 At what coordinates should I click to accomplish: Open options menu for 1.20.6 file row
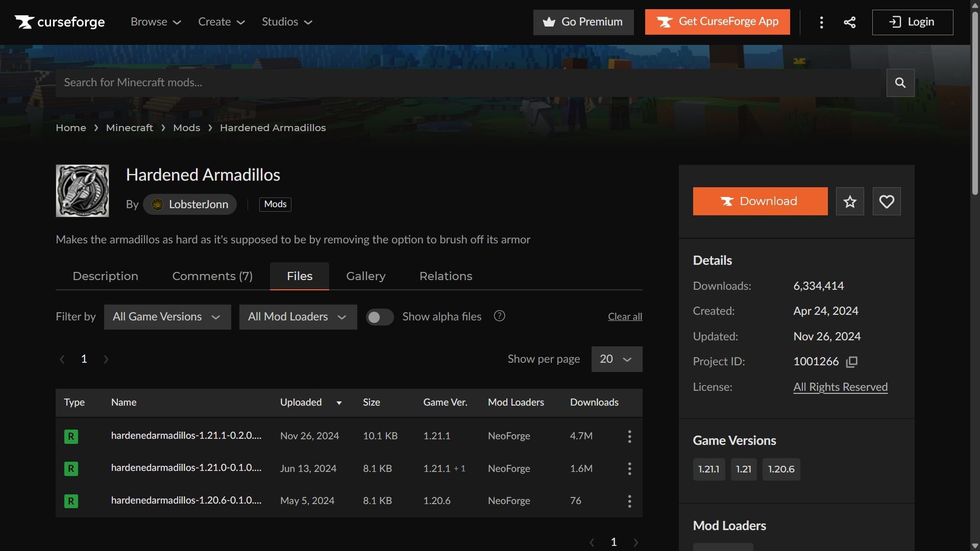(629, 501)
